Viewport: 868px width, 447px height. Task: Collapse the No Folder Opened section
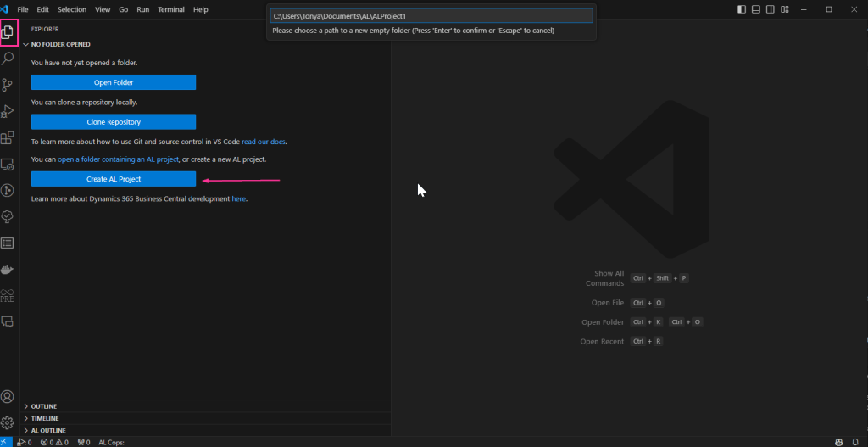click(60, 44)
